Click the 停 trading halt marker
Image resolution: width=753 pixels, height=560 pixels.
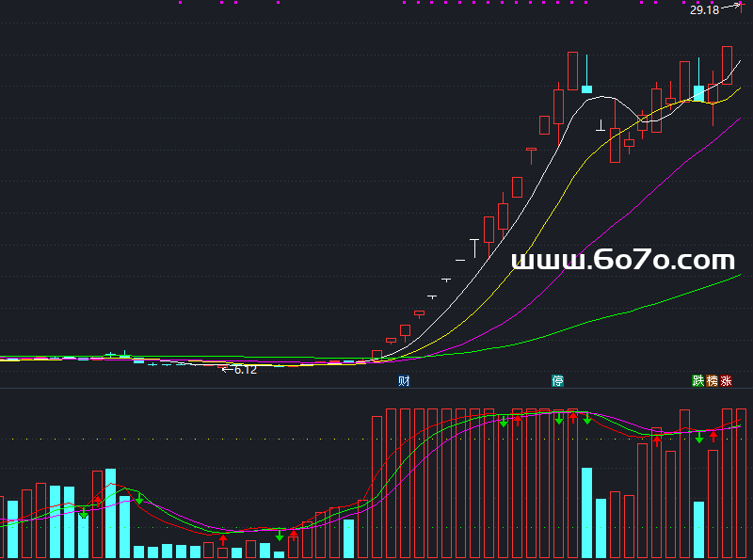click(558, 381)
